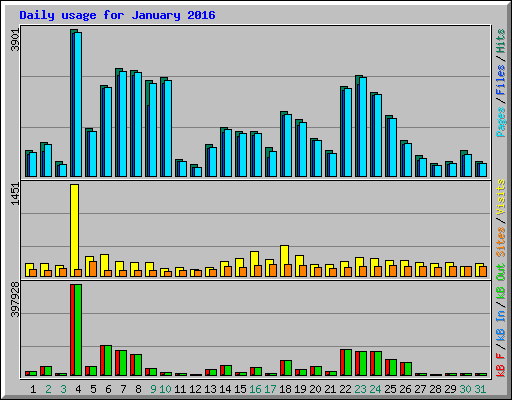Click day label 10 on the axis
This screenshot has height=400, width=512.
pyautogui.click(x=165, y=389)
